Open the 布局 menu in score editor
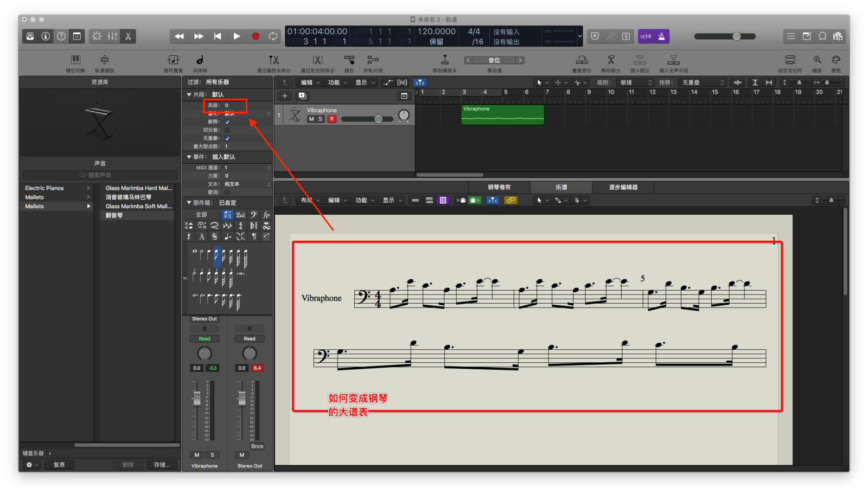Image resolution: width=868 pixels, height=494 pixels. (x=310, y=200)
